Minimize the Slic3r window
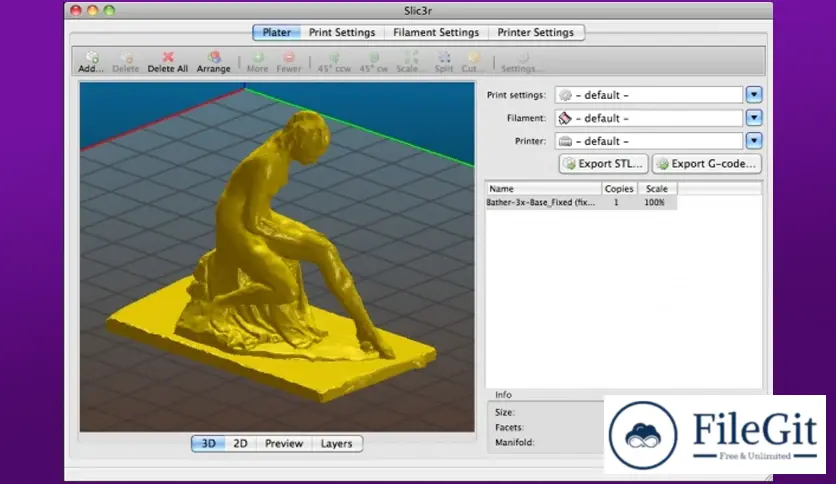Viewport: 836px width, 484px height. [x=93, y=10]
